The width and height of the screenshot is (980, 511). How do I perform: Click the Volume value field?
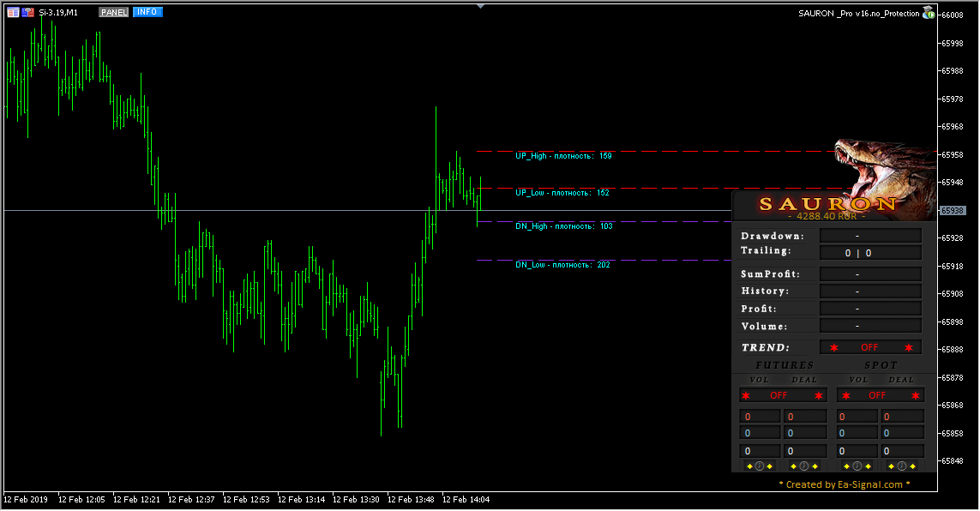point(870,326)
